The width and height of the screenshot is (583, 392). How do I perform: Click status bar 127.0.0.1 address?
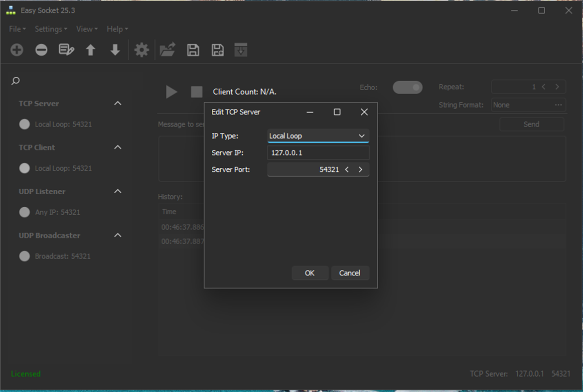coord(530,374)
